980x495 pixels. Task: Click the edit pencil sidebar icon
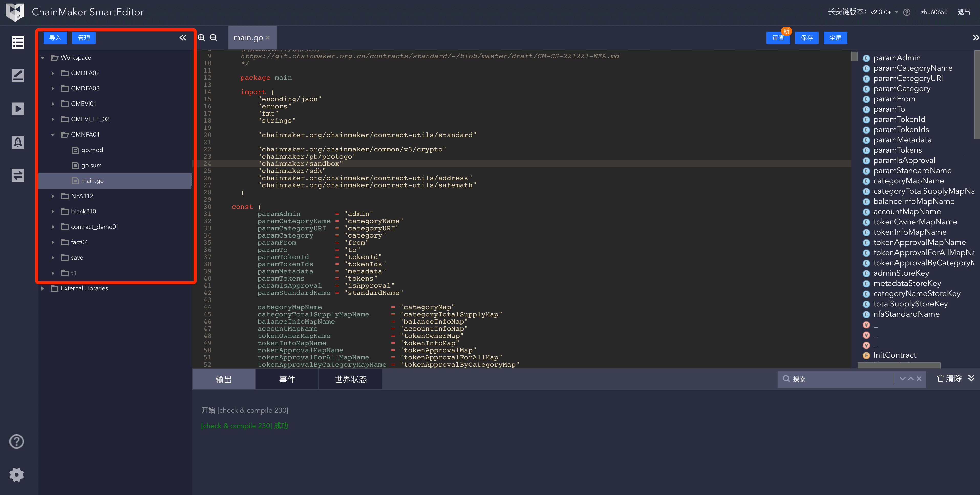(17, 75)
